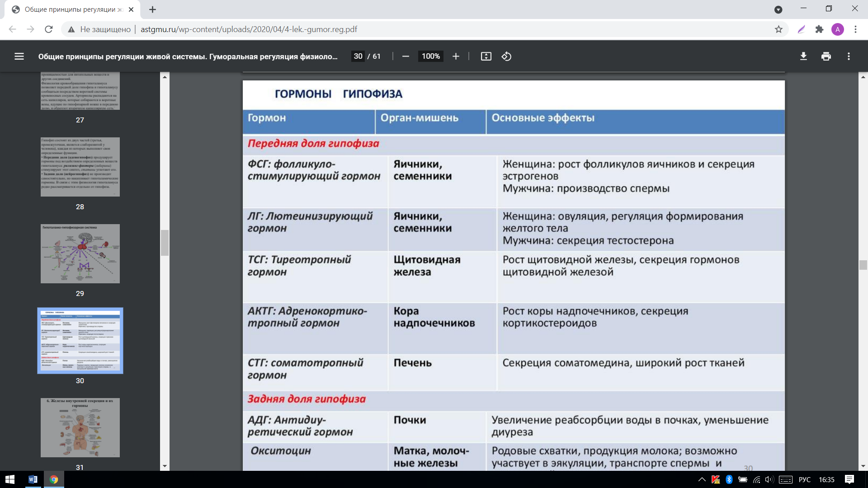Open the PDF viewer more actions menu
The image size is (868, 488).
tap(849, 56)
